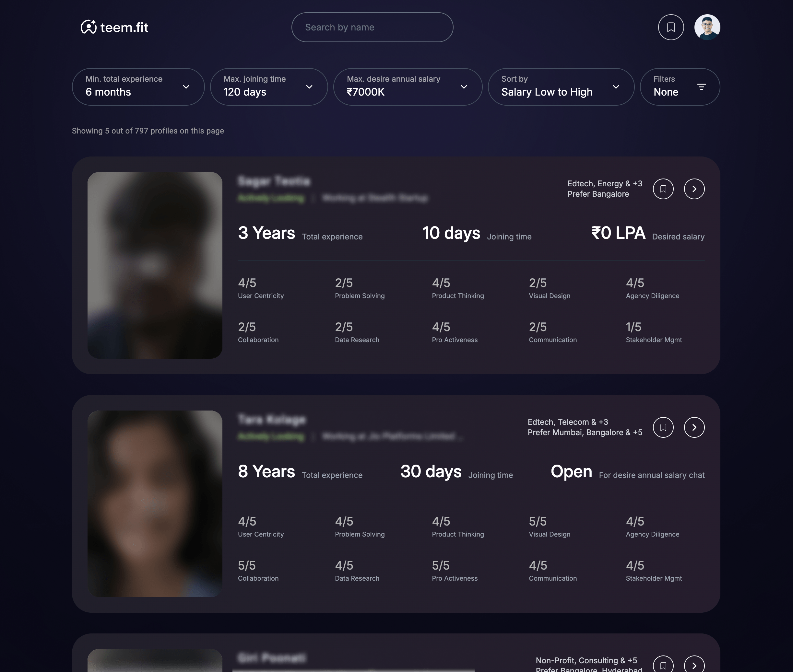The height and width of the screenshot is (672, 793).
Task: Click the blurred name on the 8 Years card
Action: [271, 419]
